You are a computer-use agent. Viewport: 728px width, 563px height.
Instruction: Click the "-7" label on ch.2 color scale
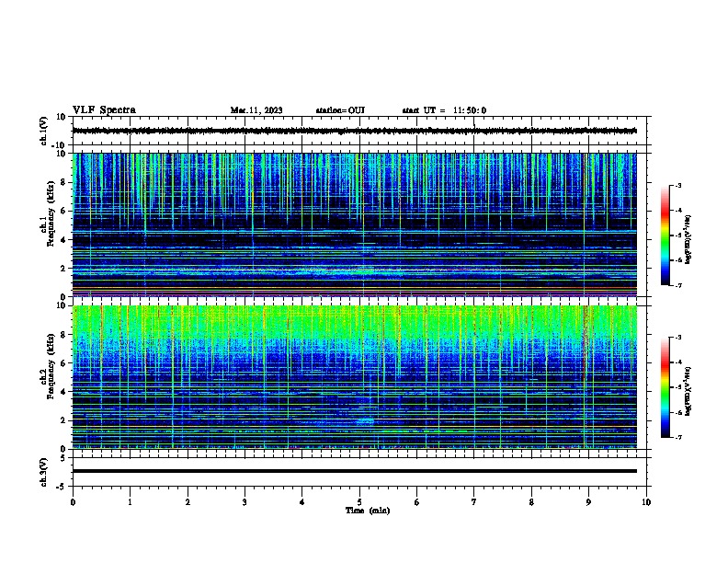[678, 437]
